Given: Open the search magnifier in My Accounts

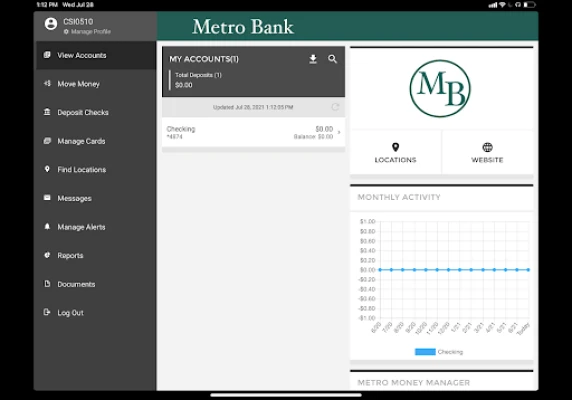Looking at the screenshot, I should [x=332, y=59].
